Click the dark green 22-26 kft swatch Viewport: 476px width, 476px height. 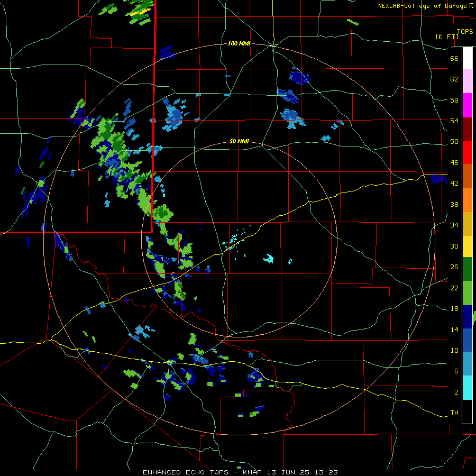467,269
